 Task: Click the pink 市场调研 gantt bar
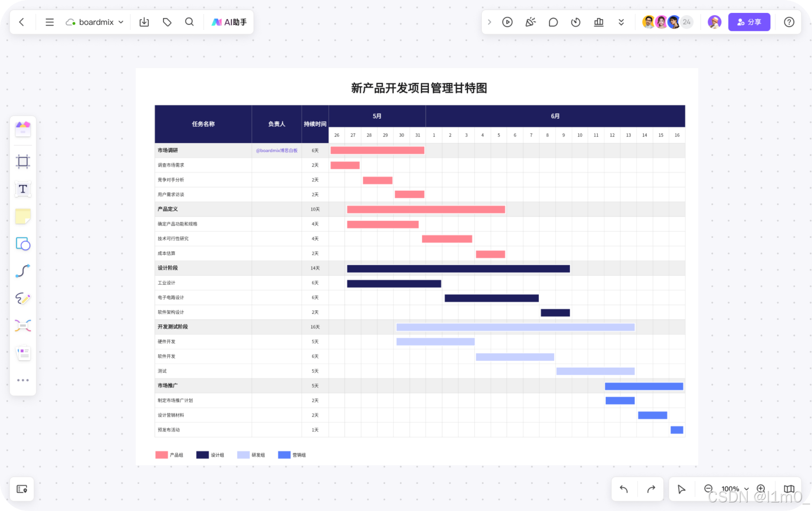coord(377,151)
